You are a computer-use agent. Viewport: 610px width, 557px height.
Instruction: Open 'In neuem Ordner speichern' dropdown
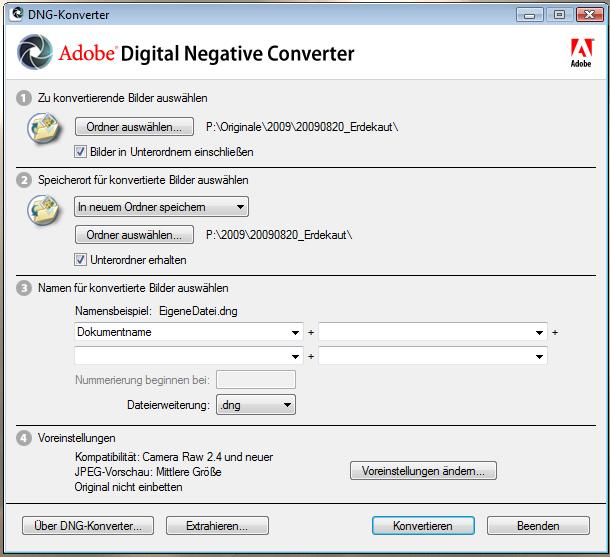pos(161,207)
